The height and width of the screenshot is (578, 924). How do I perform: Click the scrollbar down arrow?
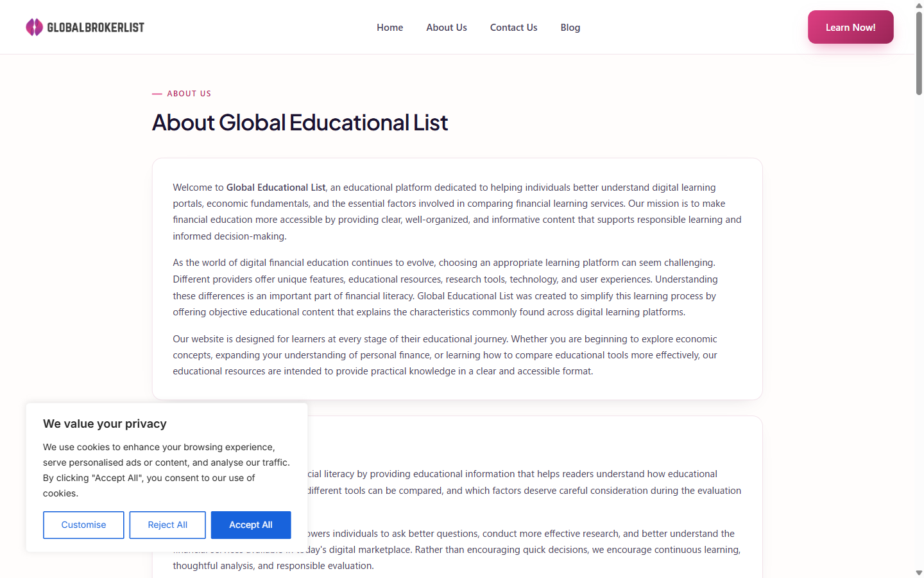tap(919, 573)
